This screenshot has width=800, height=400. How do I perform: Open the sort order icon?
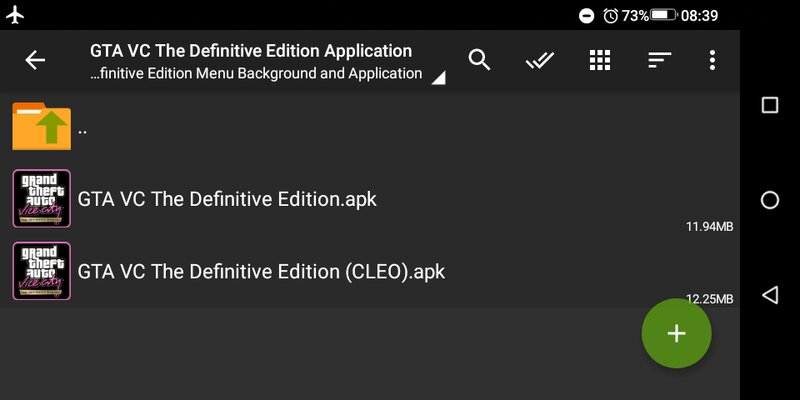pyautogui.click(x=660, y=60)
